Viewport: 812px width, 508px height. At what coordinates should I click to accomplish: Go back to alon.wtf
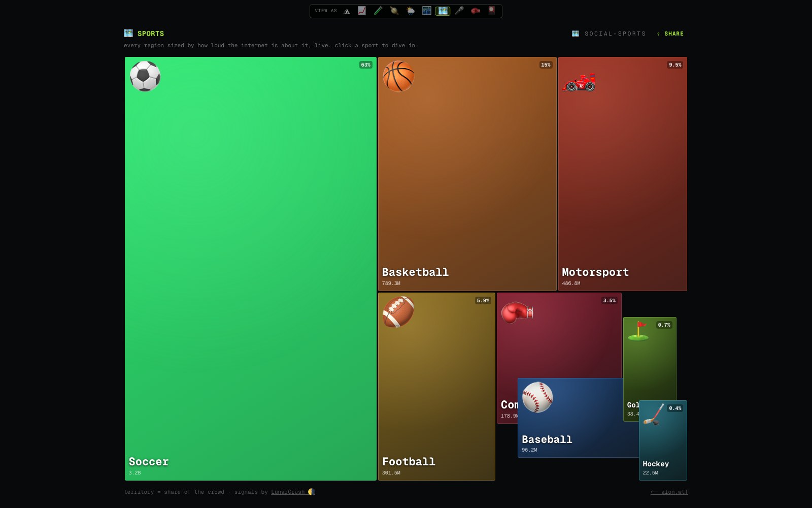669,492
